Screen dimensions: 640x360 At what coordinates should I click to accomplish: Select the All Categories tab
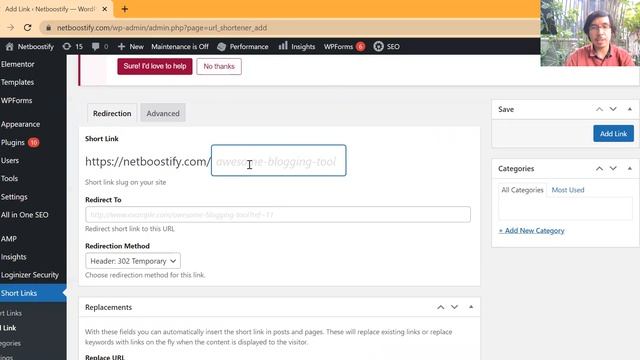point(522,190)
